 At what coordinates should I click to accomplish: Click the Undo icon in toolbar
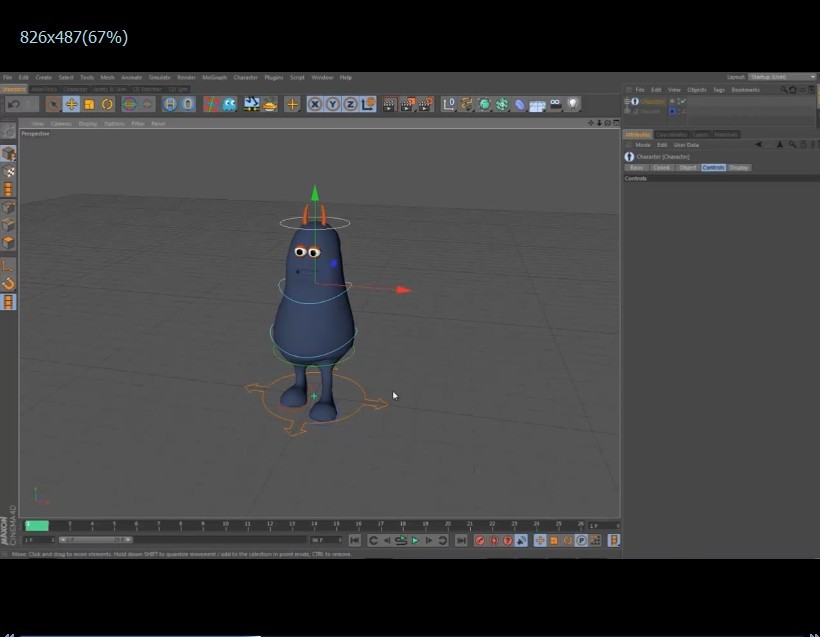[x=14, y=103]
